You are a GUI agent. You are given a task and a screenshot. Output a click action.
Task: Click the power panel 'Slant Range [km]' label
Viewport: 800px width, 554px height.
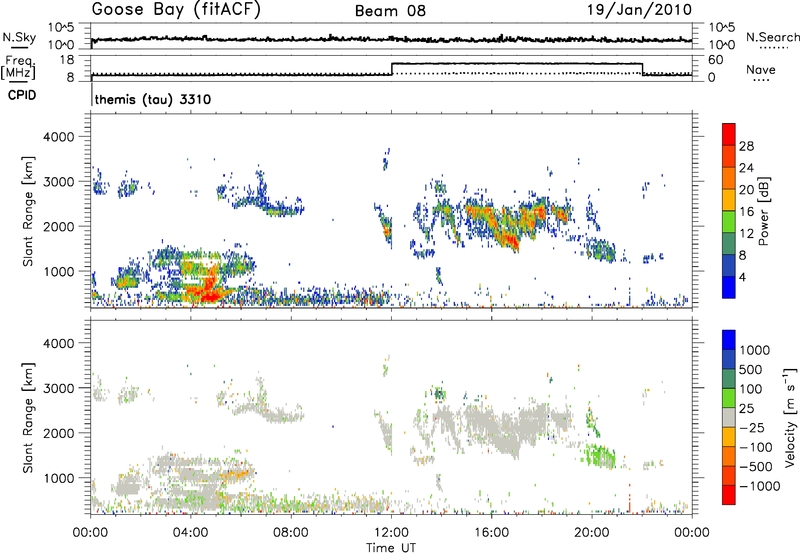(28, 211)
